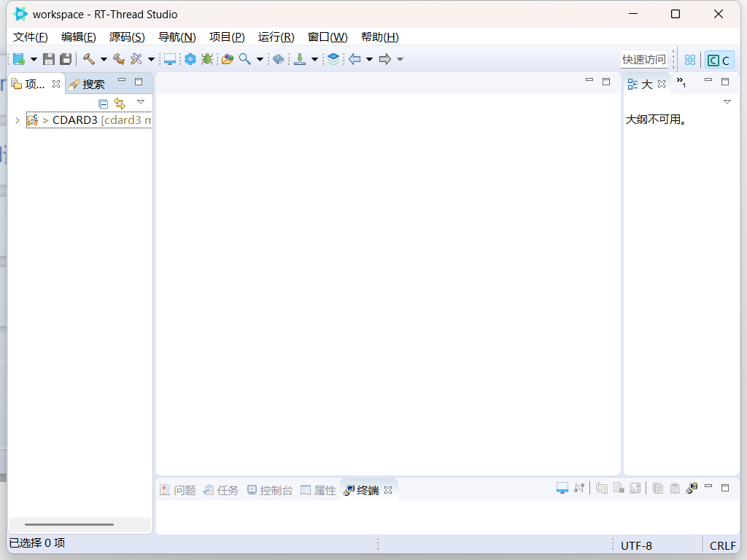Click the Save icon on the toolbar
Screen dimensions: 747x560
point(49,59)
